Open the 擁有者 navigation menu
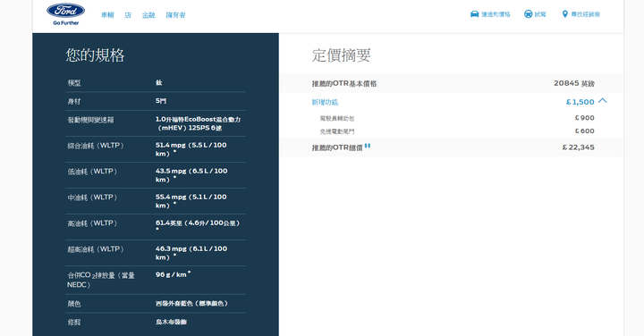 click(176, 15)
